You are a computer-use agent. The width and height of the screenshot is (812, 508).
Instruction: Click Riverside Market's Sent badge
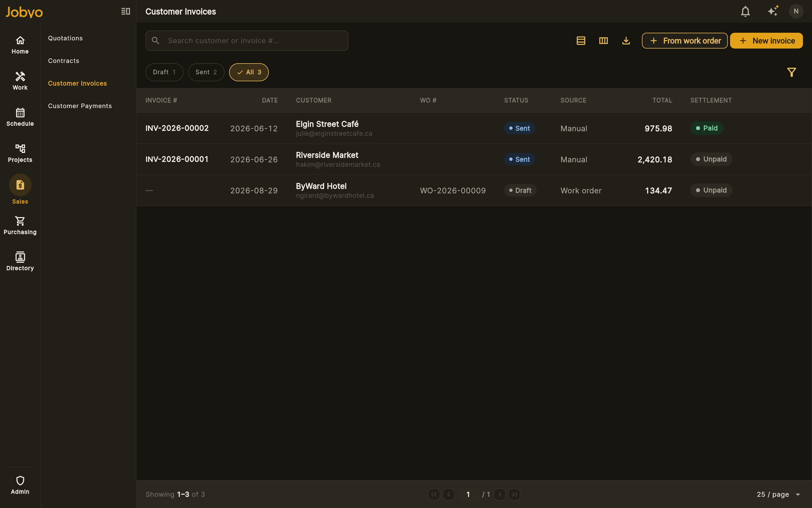click(x=519, y=159)
